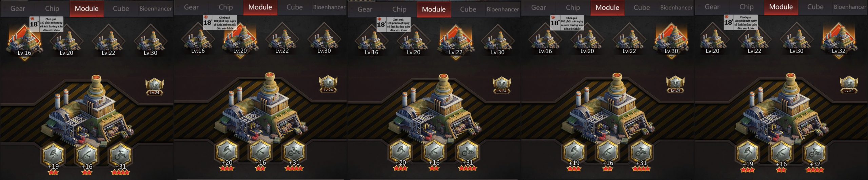
Task: Click the 18+ warning label next to highlighted Lv.16
Action: pos(46,24)
